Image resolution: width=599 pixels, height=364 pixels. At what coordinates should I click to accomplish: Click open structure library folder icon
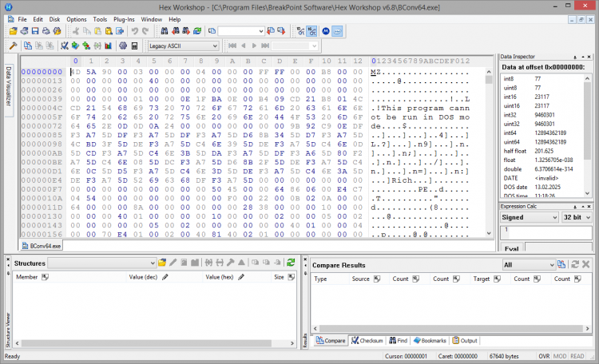(x=162, y=263)
